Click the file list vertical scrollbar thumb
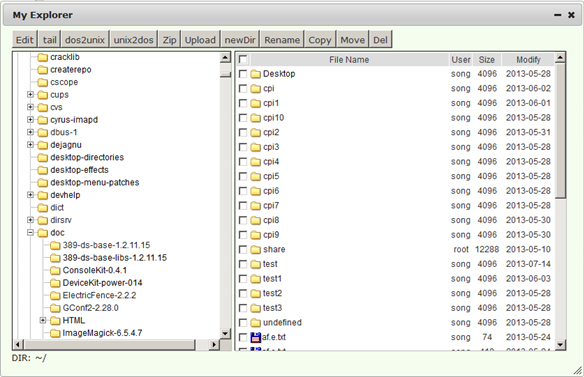Viewport: 584px width, 377px height. (x=560, y=131)
